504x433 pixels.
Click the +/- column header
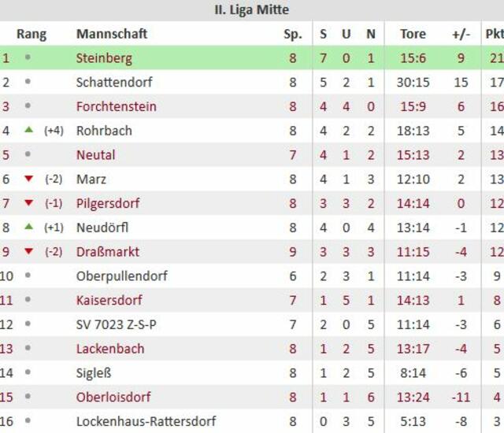(461, 34)
